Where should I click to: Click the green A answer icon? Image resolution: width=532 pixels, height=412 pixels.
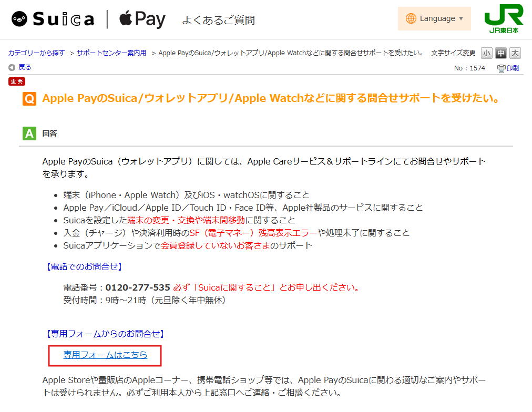29,133
